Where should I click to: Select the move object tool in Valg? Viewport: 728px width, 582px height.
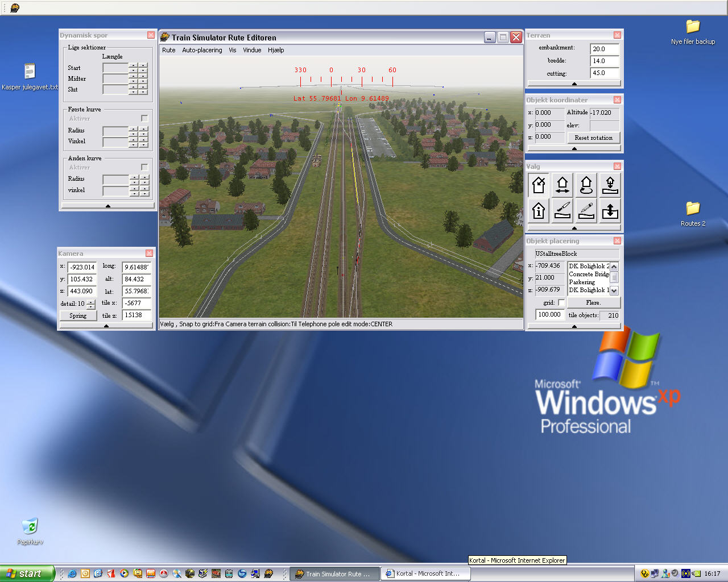562,185
